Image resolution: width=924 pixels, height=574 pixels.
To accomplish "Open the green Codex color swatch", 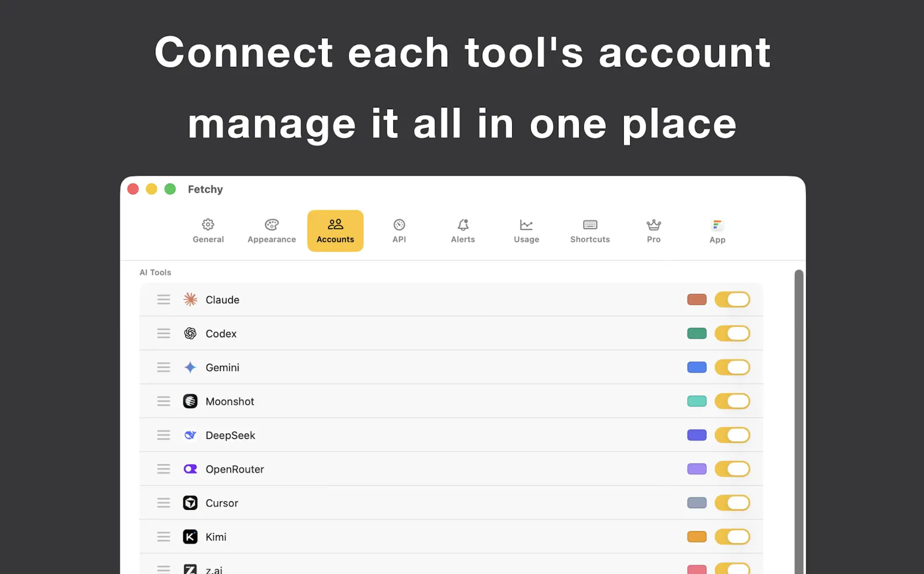I will tap(697, 333).
